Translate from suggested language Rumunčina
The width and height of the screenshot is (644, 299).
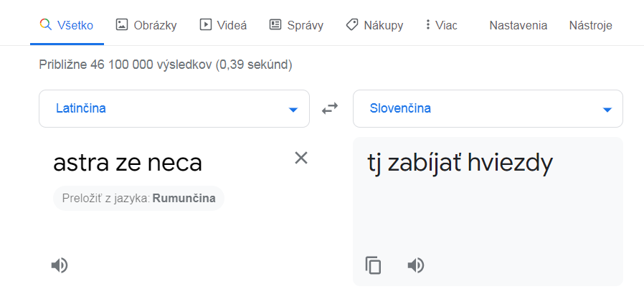point(184,199)
